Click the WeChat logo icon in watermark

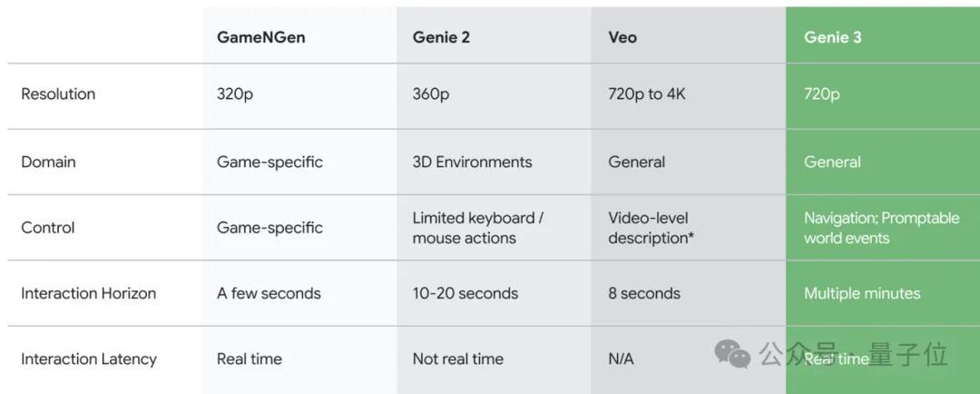tap(732, 355)
